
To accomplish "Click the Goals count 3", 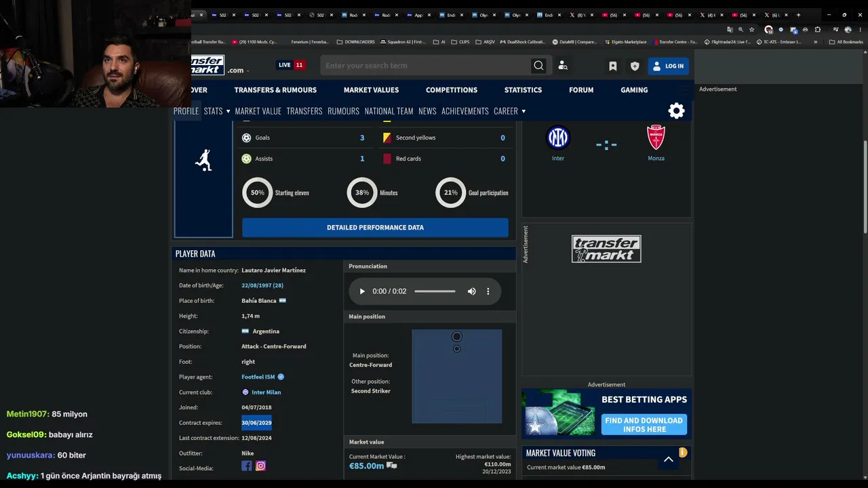I will [362, 138].
